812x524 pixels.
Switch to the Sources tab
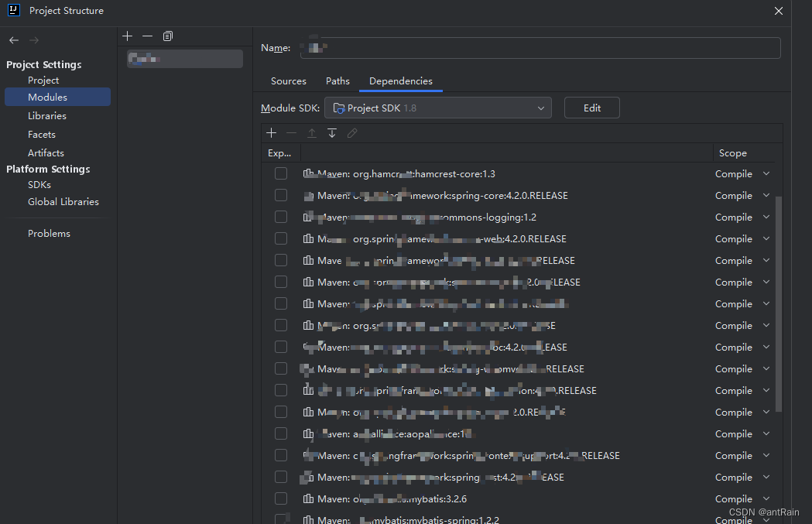[289, 80]
